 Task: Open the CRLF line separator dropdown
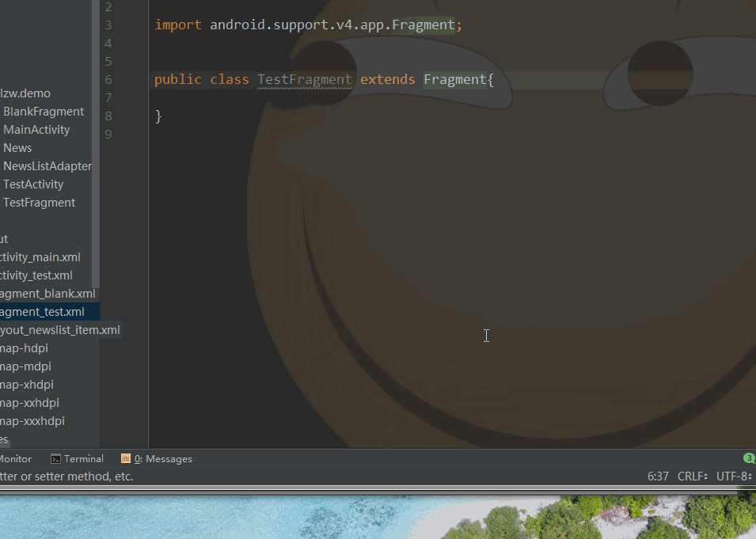[692, 476]
